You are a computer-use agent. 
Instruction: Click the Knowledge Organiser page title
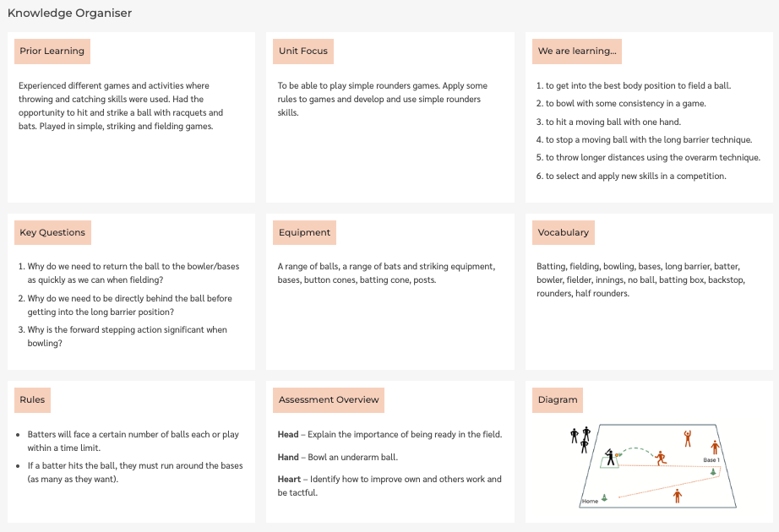click(x=69, y=14)
